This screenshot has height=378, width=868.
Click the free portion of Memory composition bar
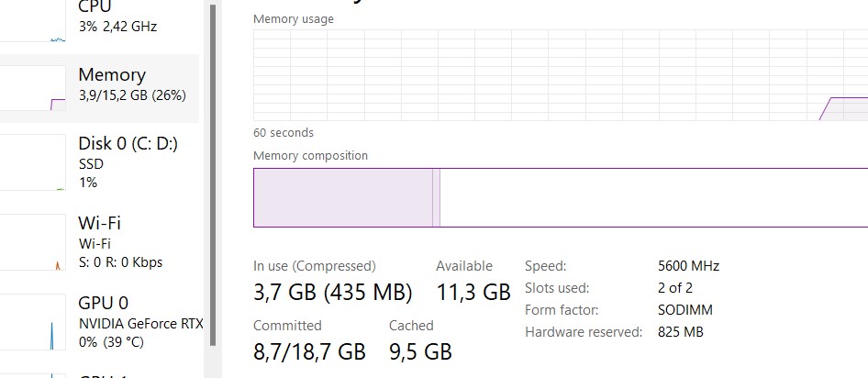(x=651, y=197)
